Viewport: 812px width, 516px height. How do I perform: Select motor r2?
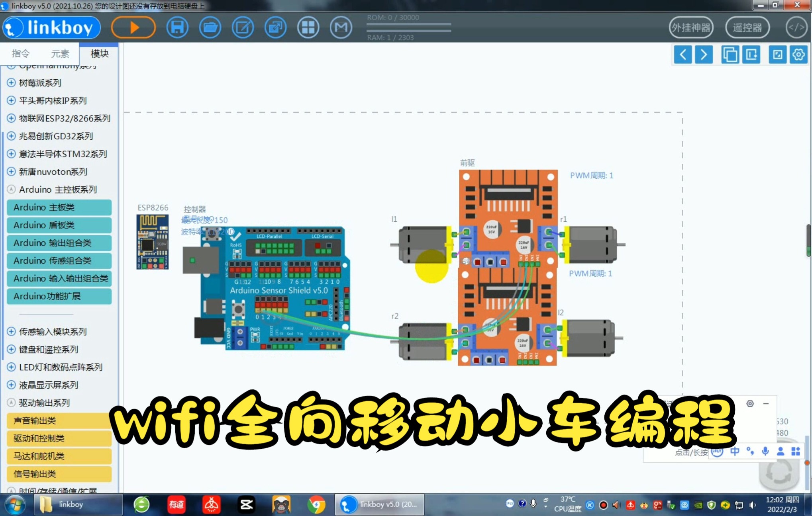[424, 342]
